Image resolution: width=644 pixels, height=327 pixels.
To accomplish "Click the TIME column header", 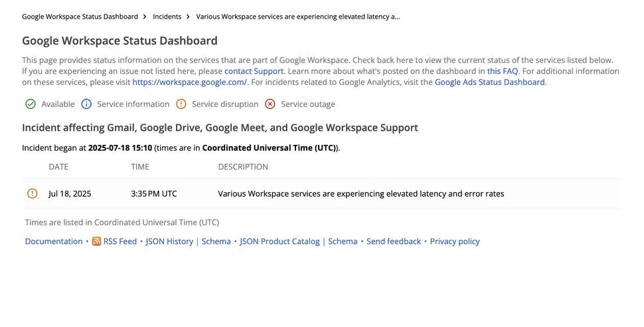I will tap(140, 167).
